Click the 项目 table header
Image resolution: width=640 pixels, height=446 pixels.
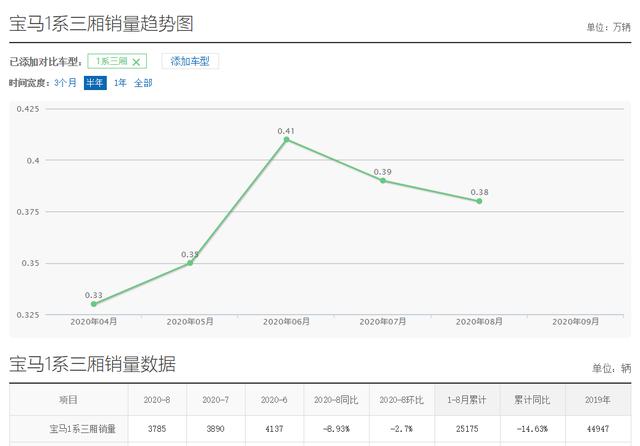coord(68,400)
